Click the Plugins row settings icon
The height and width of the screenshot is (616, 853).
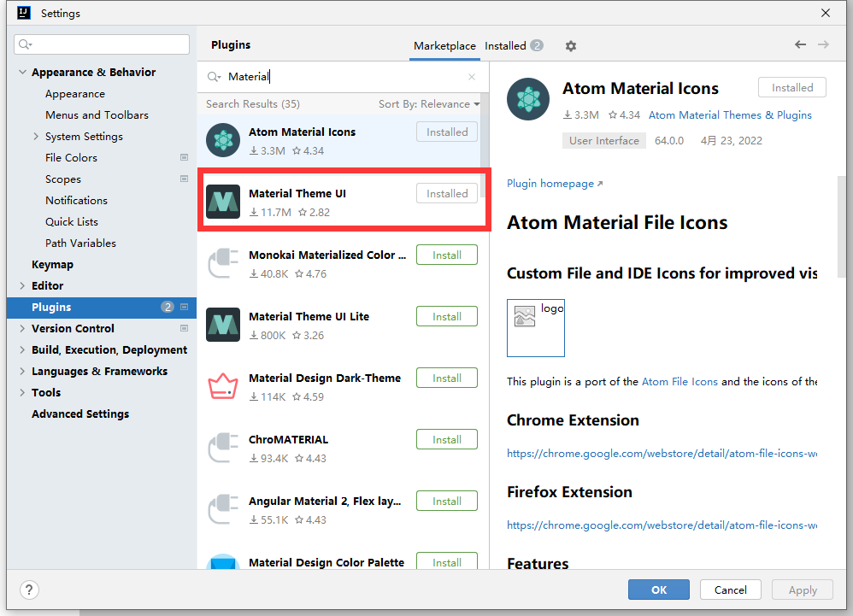(x=184, y=308)
